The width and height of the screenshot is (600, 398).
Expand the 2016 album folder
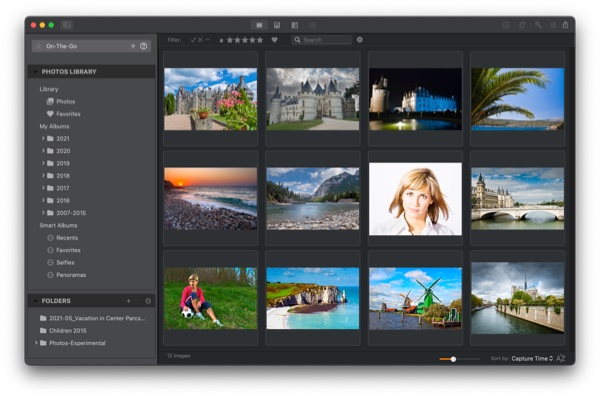coord(43,200)
